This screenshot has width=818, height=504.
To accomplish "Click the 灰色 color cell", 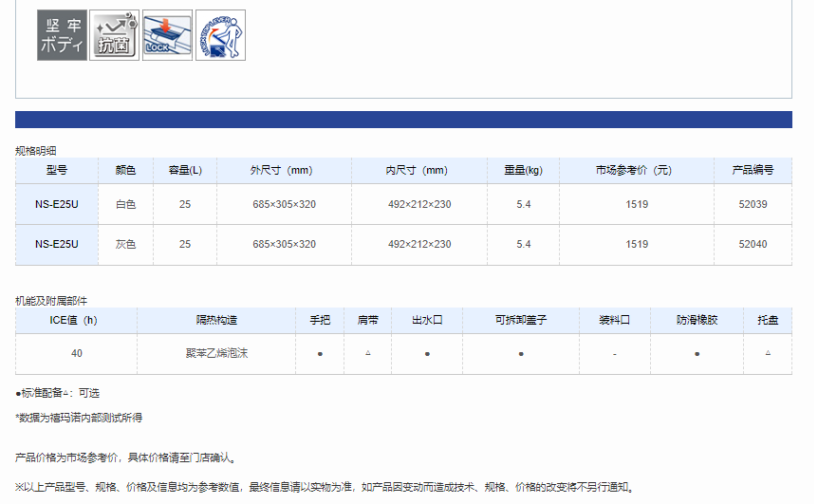I will (125, 244).
